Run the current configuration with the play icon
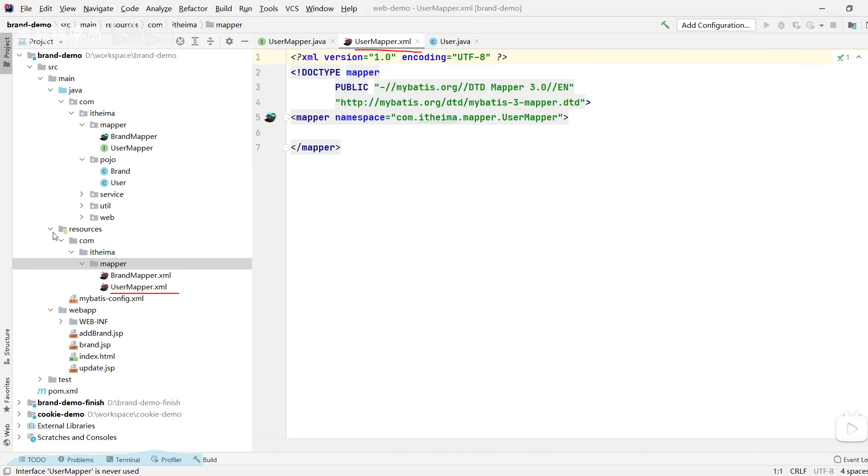868x476 pixels. pyautogui.click(x=767, y=25)
